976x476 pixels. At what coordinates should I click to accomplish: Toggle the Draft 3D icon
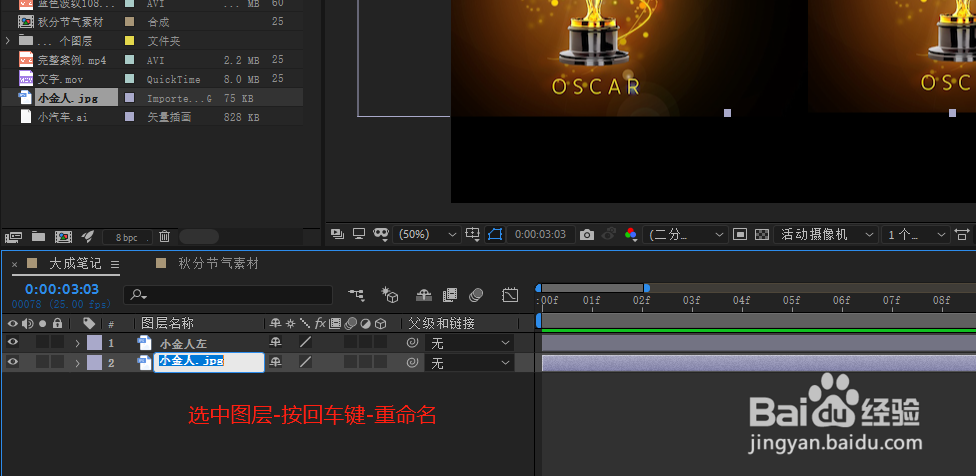390,295
